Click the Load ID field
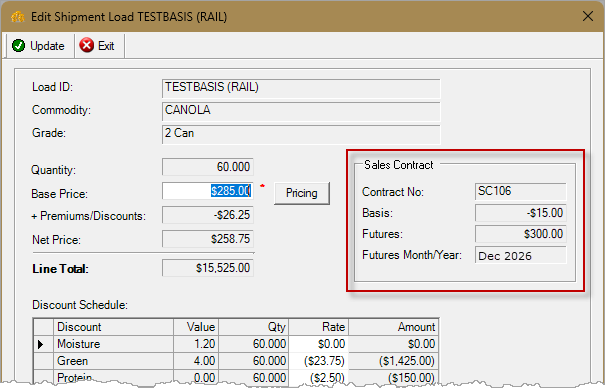The height and width of the screenshot is (388, 605). tap(301, 88)
